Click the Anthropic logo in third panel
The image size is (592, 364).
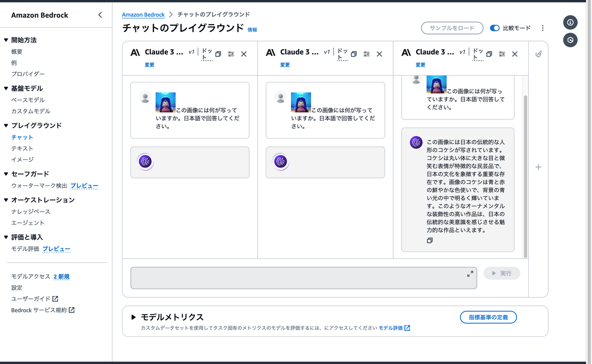pos(406,52)
